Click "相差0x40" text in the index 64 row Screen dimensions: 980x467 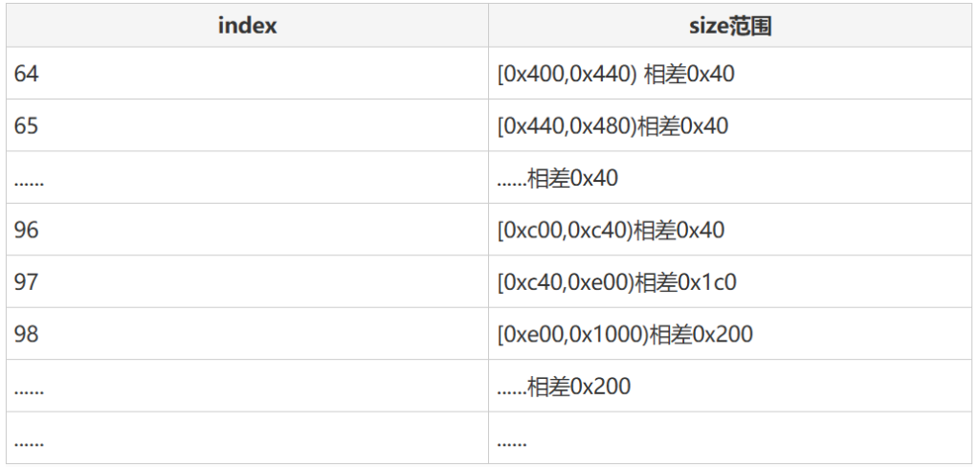[690, 74]
